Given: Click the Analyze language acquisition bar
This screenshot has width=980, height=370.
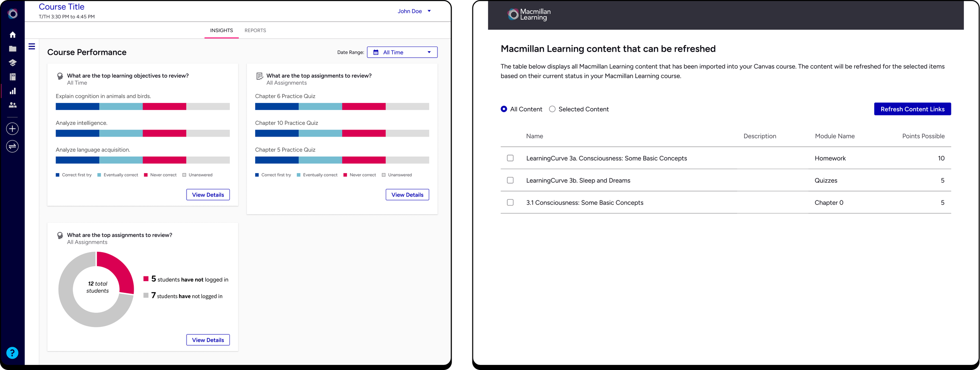Looking at the screenshot, I should [143, 160].
